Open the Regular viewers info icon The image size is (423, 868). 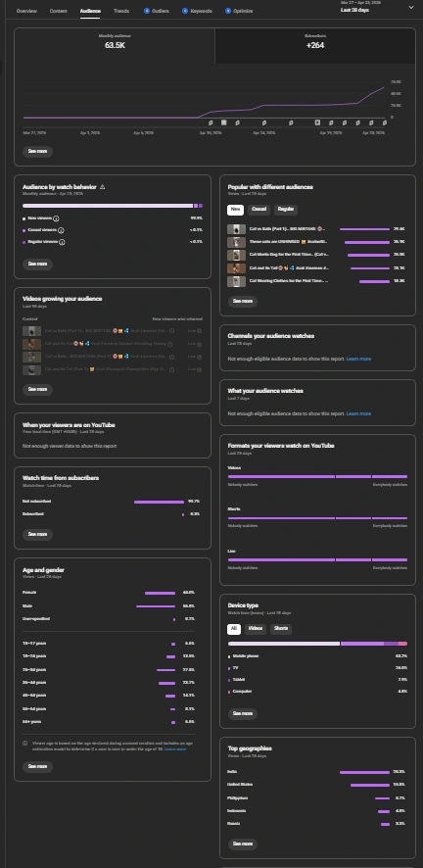pyautogui.click(x=62, y=242)
